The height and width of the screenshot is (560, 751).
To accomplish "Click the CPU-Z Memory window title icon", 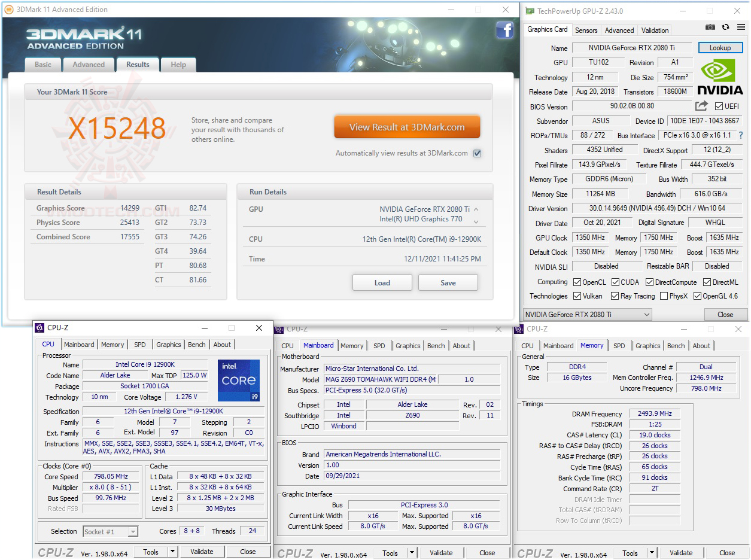I will tap(519, 329).
